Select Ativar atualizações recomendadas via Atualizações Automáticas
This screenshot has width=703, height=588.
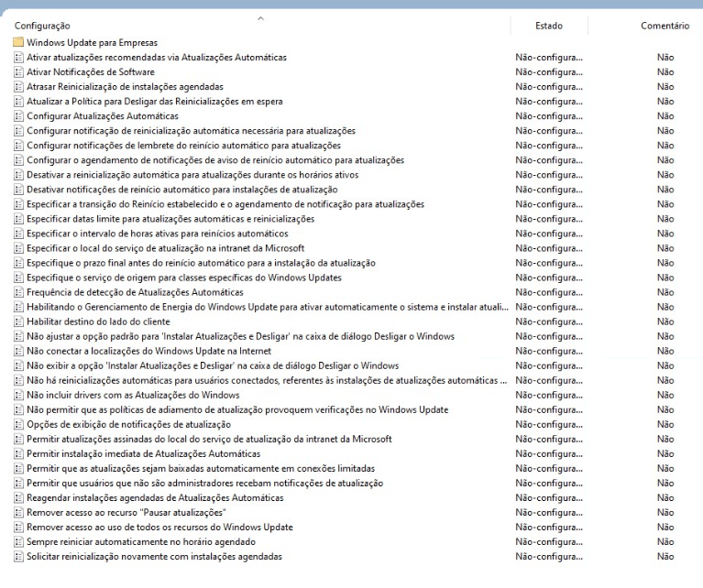click(x=157, y=58)
